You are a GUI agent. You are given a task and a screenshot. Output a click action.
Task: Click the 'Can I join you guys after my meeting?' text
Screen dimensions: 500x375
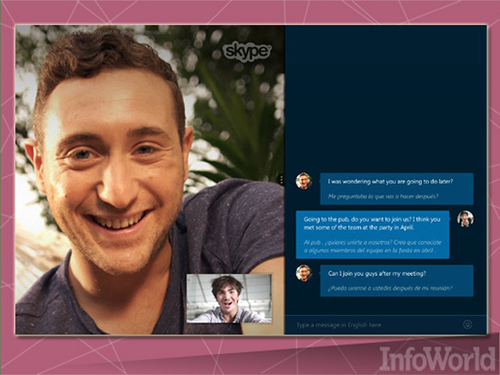click(377, 274)
